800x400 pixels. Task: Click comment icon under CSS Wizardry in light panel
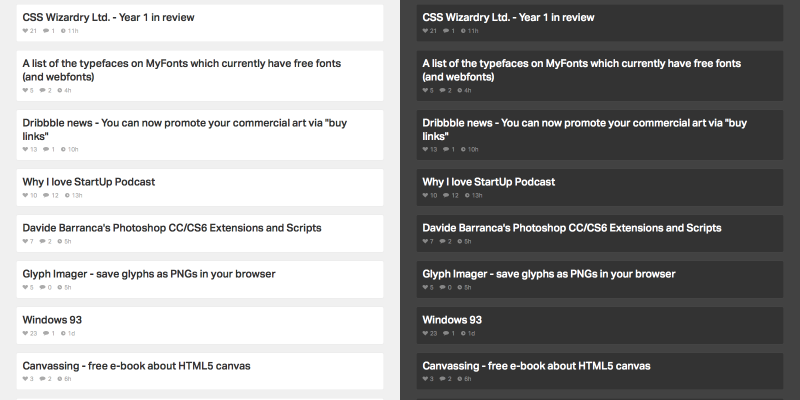coord(45,31)
